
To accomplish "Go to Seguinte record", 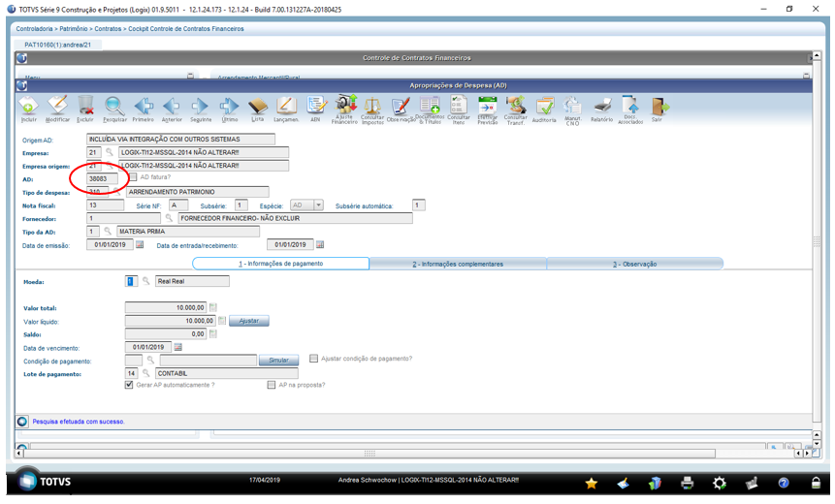I will click(x=201, y=107).
